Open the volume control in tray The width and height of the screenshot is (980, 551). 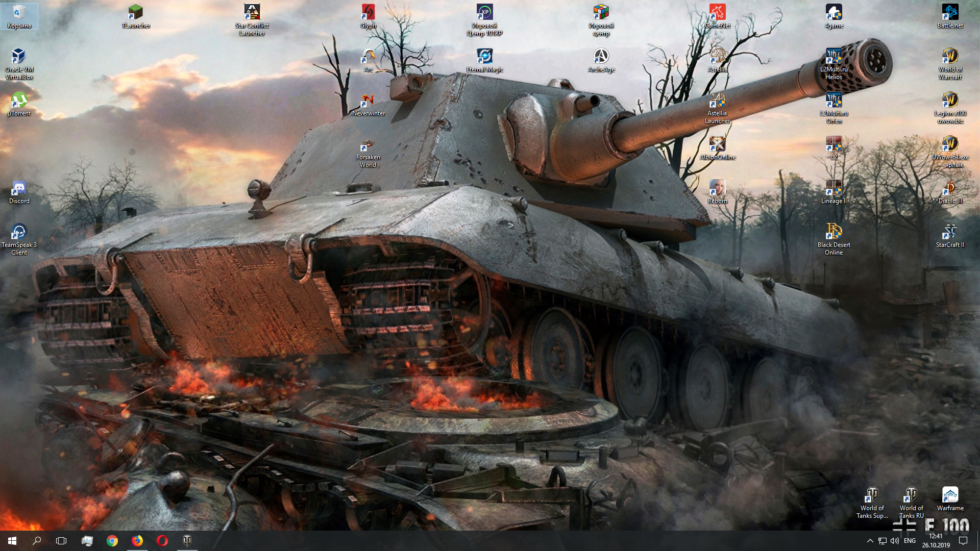click(894, 541)
